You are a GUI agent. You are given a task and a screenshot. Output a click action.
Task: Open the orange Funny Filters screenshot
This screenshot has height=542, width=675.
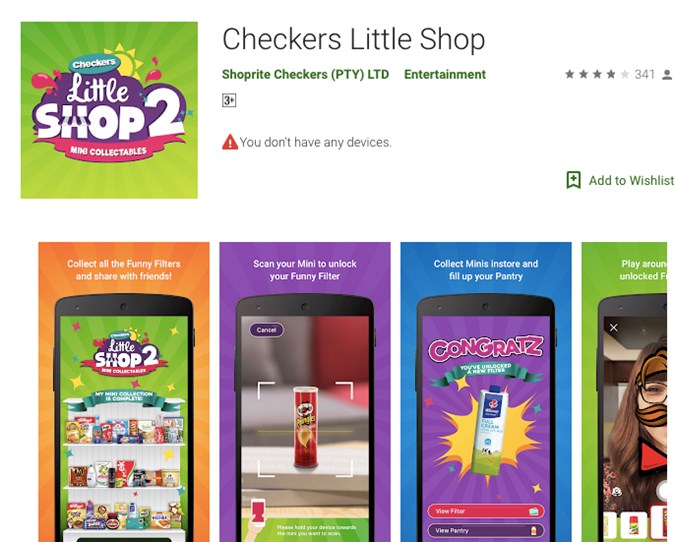[x=124, y=392]
